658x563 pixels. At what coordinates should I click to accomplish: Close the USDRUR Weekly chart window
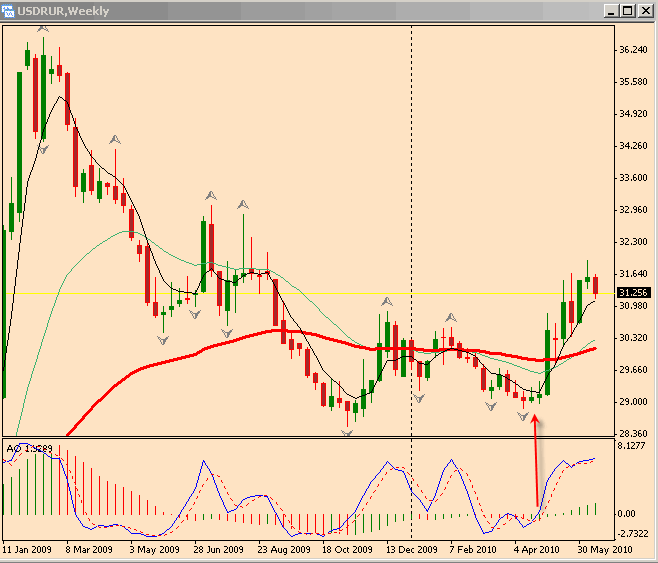tap(645, 11)
